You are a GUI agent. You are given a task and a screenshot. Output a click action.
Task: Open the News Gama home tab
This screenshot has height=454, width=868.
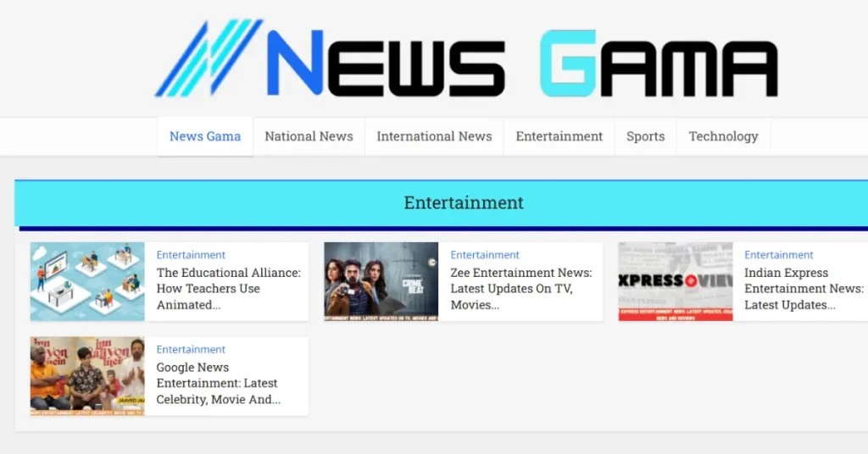click(x=205, y=136)
